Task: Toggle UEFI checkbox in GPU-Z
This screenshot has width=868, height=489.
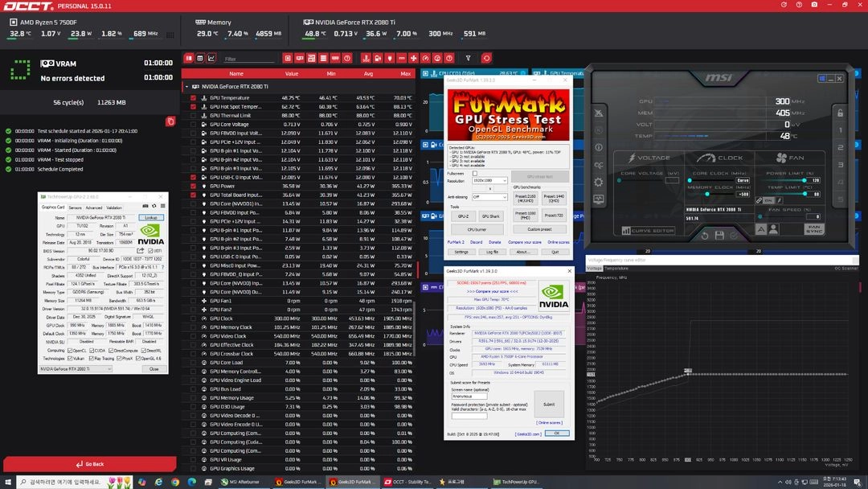Action: tap(150, 251)
